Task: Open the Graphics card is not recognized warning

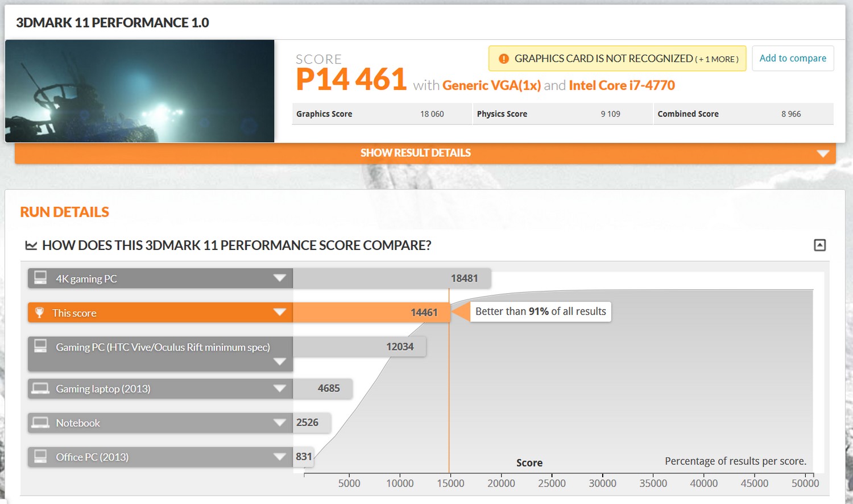Action: click(x=617, y=59)
